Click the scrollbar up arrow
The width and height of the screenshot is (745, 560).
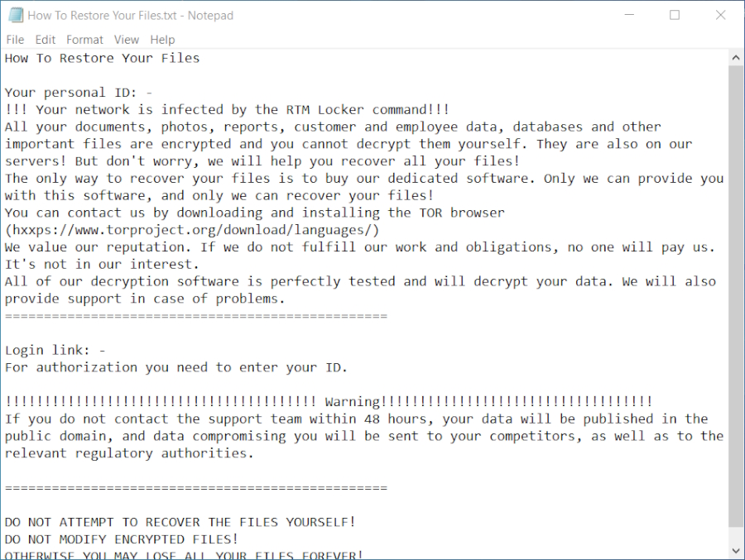(x=736, y=57)
